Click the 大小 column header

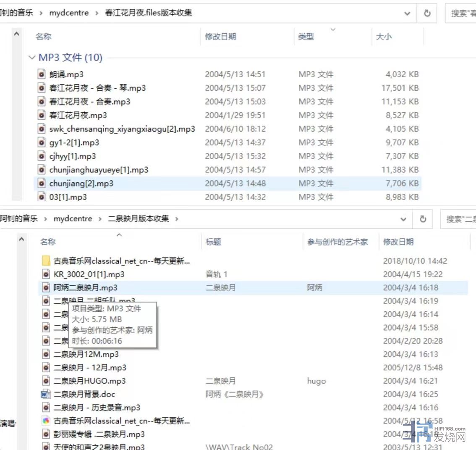click(384, 37)
